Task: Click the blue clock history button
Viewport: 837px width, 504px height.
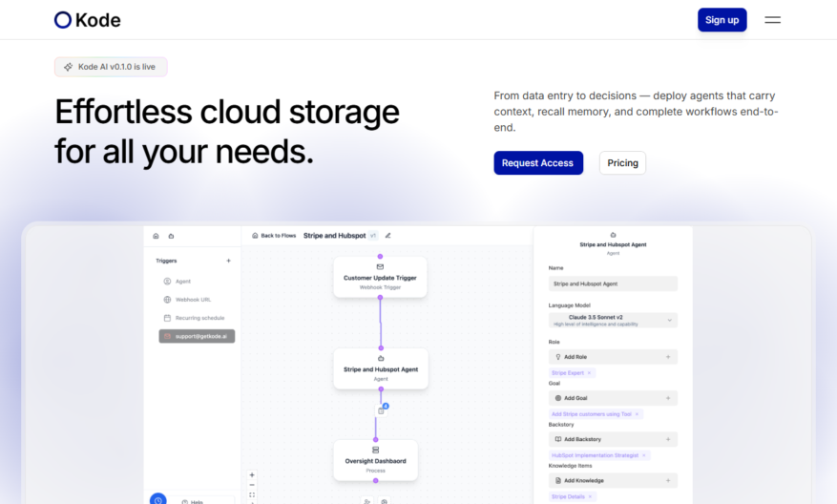Action: 158,500
